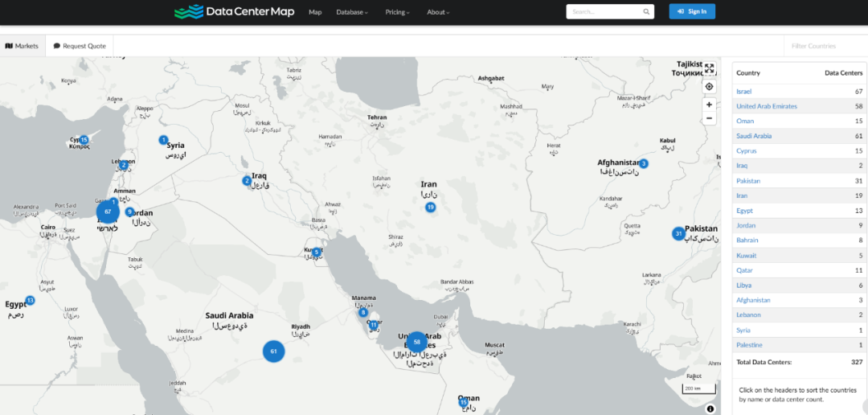Focus the Search input field
This screenshot has width=868, height=415.
pos(604,11)
